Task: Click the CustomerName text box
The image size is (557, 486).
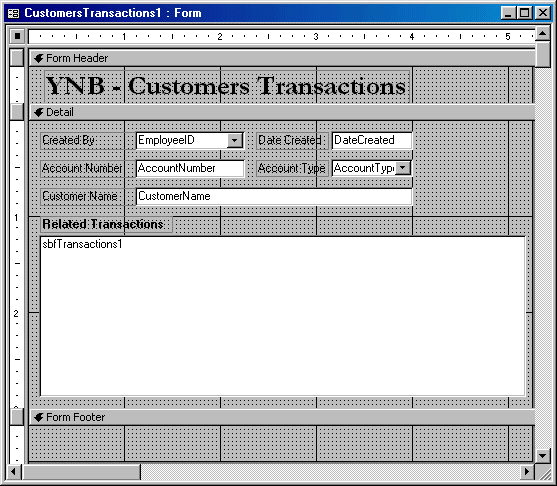Action: 274,196
